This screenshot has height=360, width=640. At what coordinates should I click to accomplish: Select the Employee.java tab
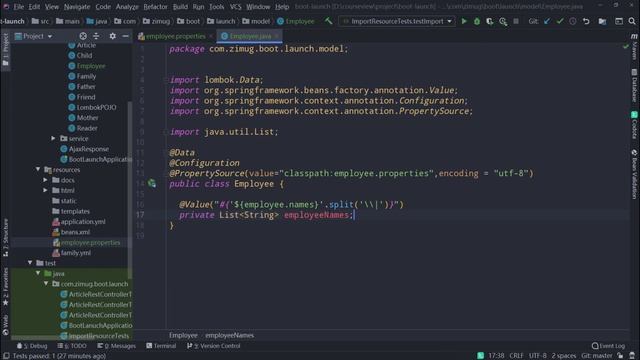click(250, 36)
